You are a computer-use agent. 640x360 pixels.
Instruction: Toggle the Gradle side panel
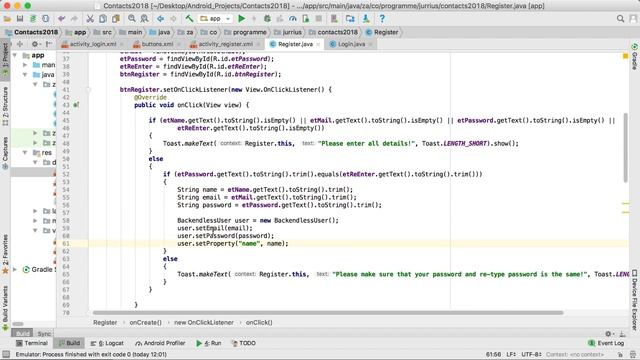click(635, 56)
